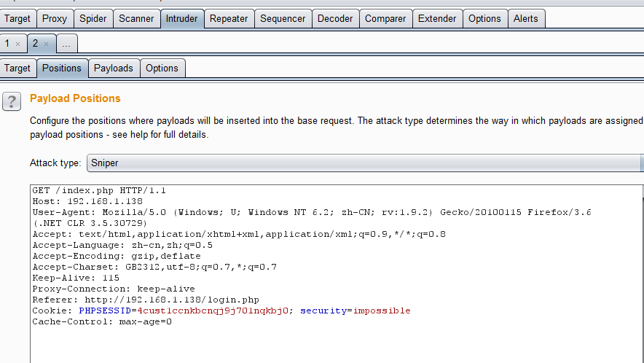Open the Intruder Target sub-tab

click(x=17, y=69)
